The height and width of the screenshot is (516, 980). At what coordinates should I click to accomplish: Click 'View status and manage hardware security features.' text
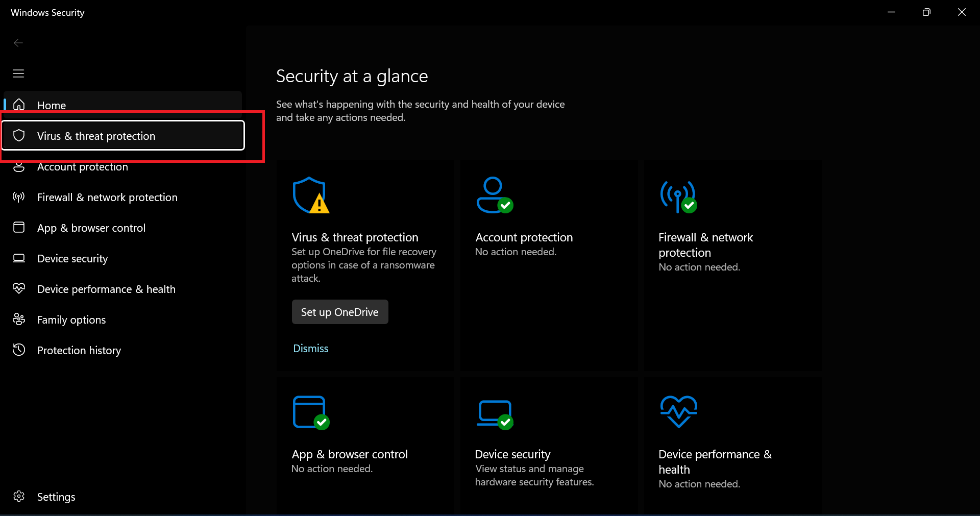(x=534, y=475)
